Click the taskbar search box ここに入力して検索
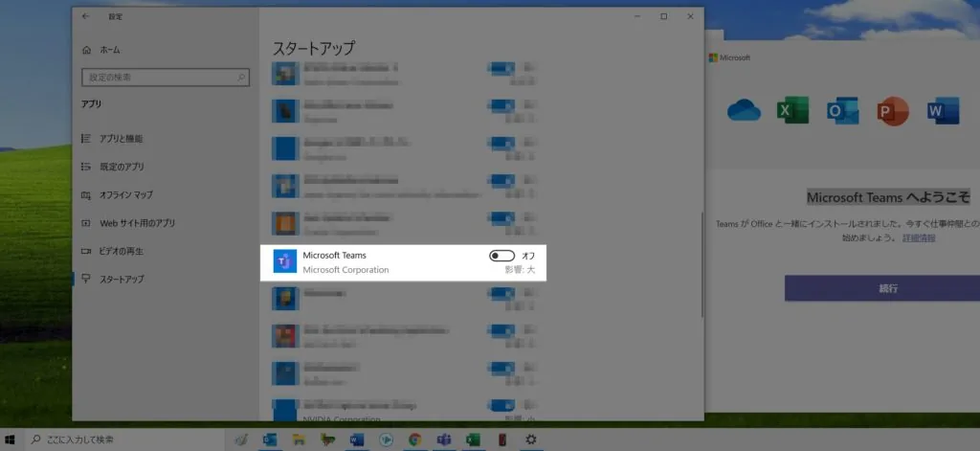 (122, 440)
